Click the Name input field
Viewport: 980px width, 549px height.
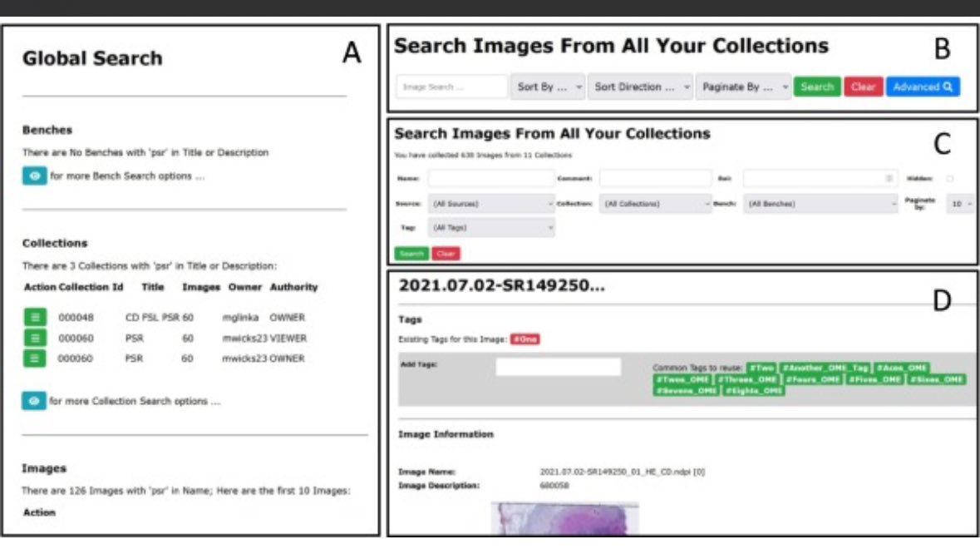[x=491, y=178]
